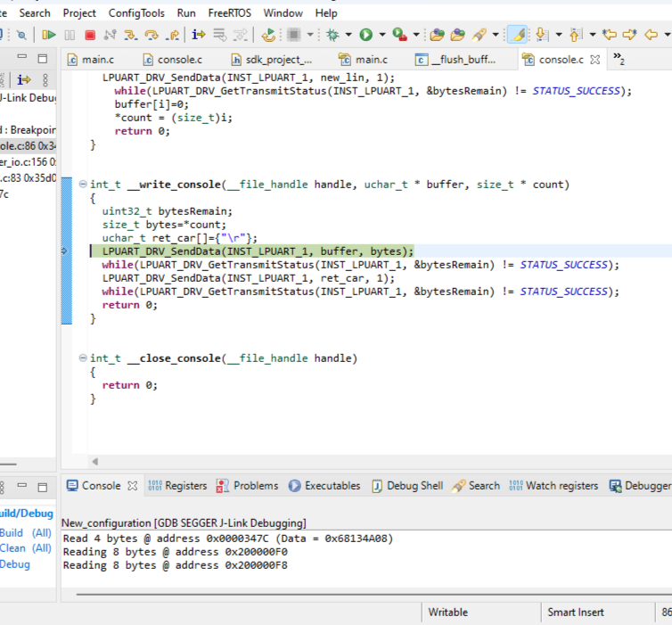Image resolution: width=672 pixels, height=625 pixels.
Task: Switch to the inactive console.c editor tab
Action: 173,60
